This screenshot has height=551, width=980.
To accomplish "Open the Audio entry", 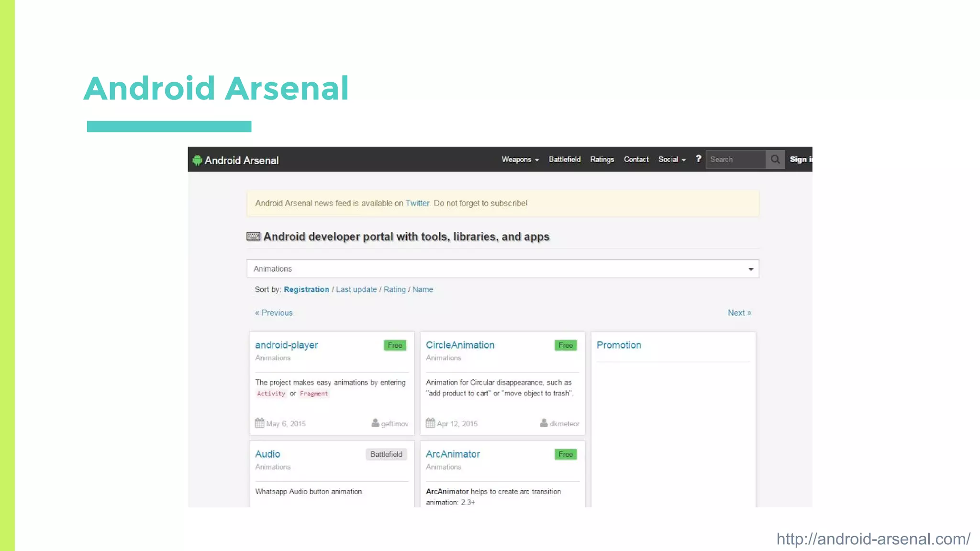I will [267, 454].
